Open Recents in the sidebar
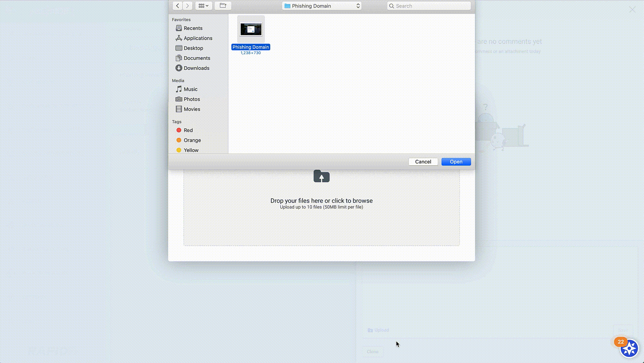Screen dimensions: 644x363 (x=193, y=28)
